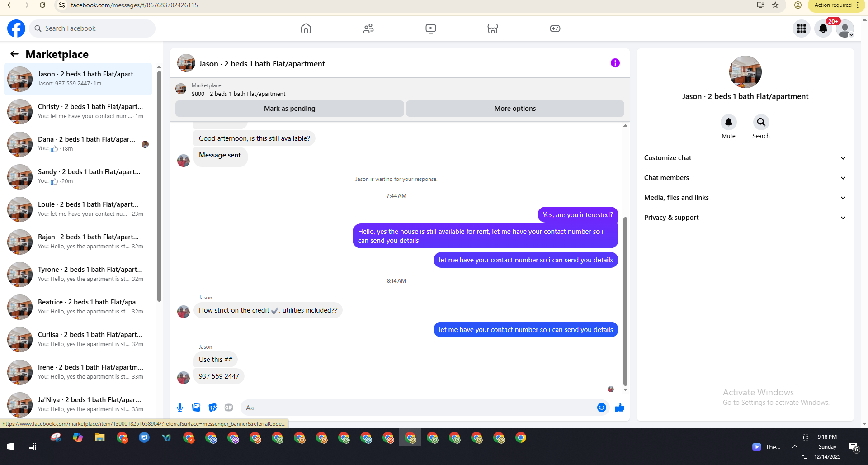View site information icon in address bar
Image resolution: width=868 pixels, height=465 pixels.
(62, 5)
